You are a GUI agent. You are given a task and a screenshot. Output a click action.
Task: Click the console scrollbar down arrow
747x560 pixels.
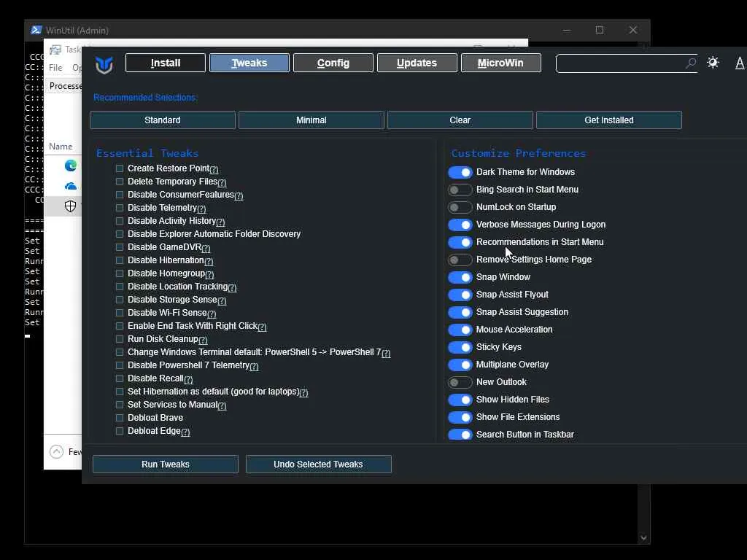(643, 538)
